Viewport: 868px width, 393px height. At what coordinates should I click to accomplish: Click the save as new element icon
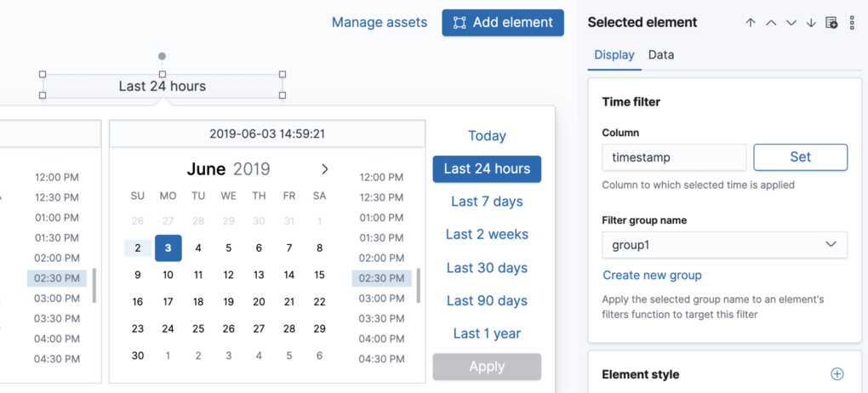[832, 23]
